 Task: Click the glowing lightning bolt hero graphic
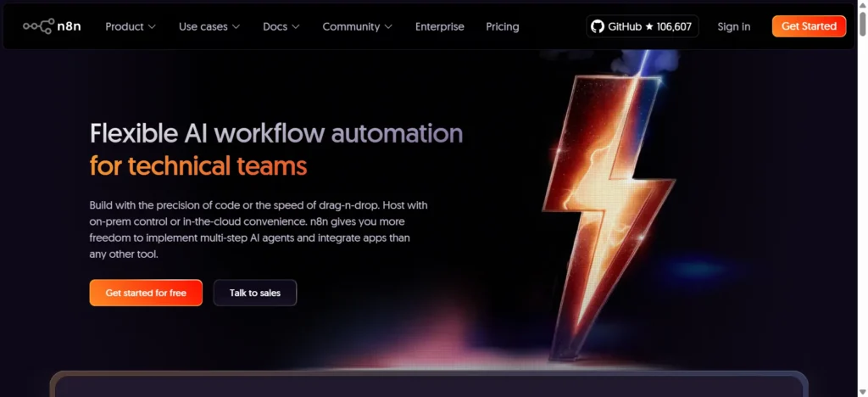(609, 216)
